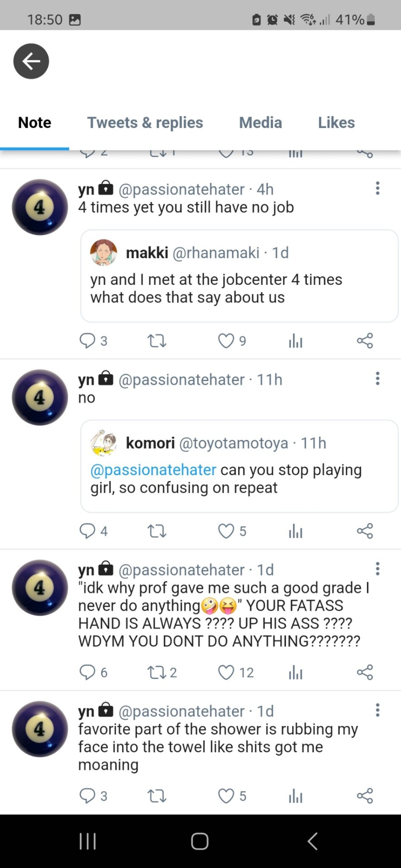
Task: Switch to the Tweets & replies tab
Action: coord(145,123)
